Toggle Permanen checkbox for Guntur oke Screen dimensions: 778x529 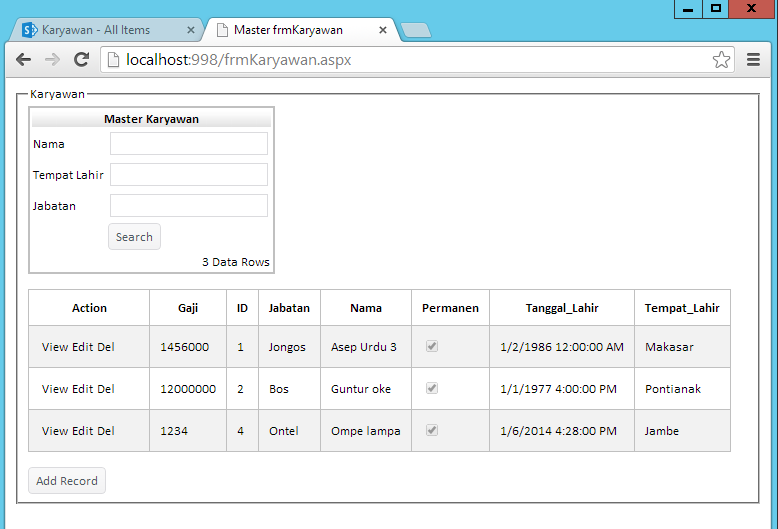(432, 388)
